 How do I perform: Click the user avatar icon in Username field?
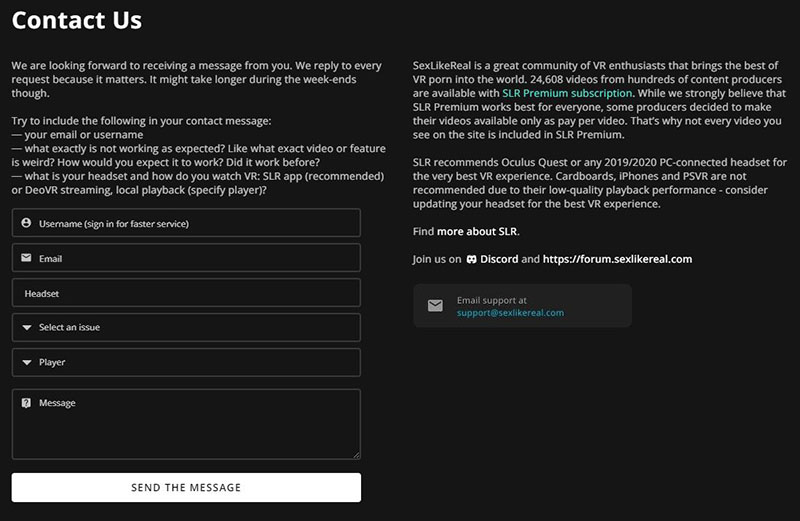[26, 223]
